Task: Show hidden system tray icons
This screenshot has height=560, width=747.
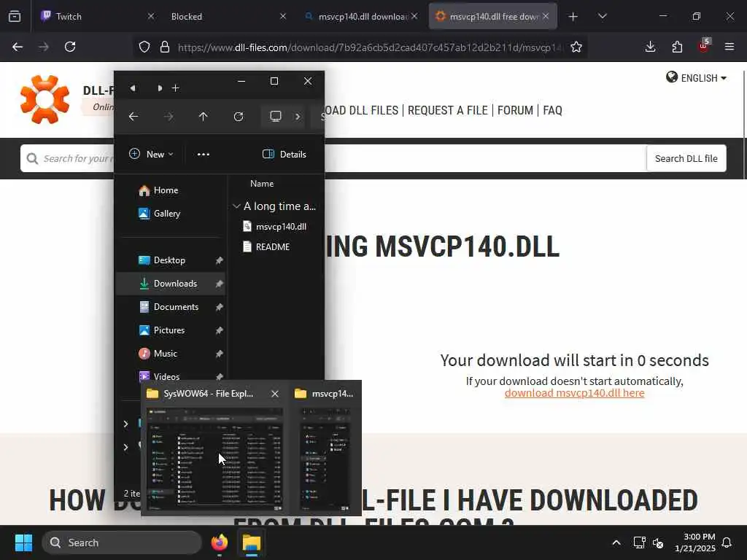Action: pos(616,542)
